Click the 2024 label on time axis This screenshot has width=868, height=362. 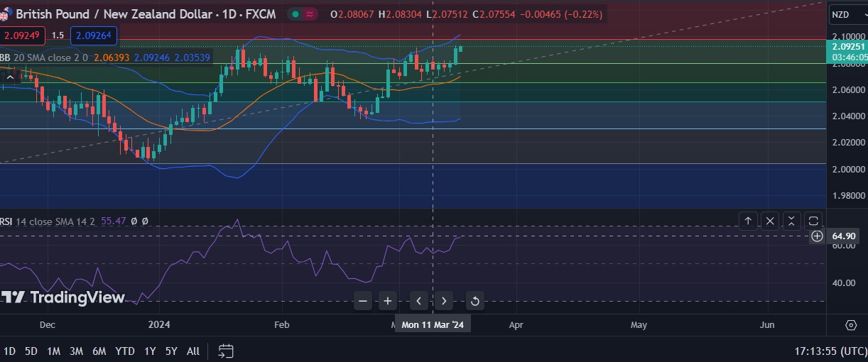(160, 324)
